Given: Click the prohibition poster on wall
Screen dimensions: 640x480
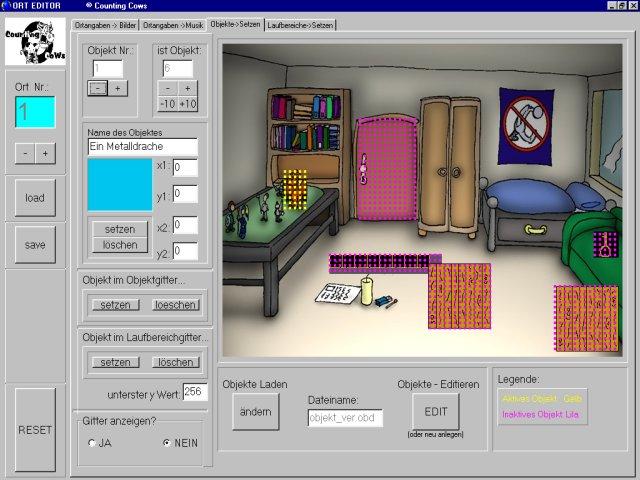Looking at the screenshot, I should pyautogui.click(x=526, y=127).
